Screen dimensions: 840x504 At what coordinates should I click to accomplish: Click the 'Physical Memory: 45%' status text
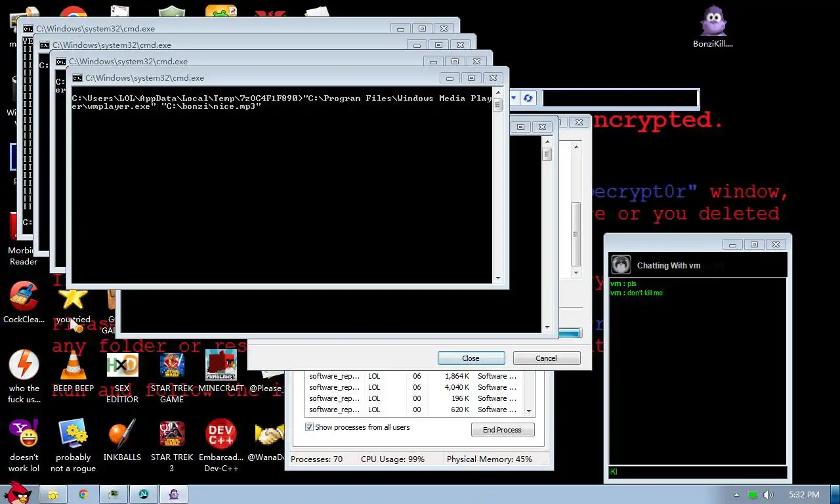tap(490, 459)
